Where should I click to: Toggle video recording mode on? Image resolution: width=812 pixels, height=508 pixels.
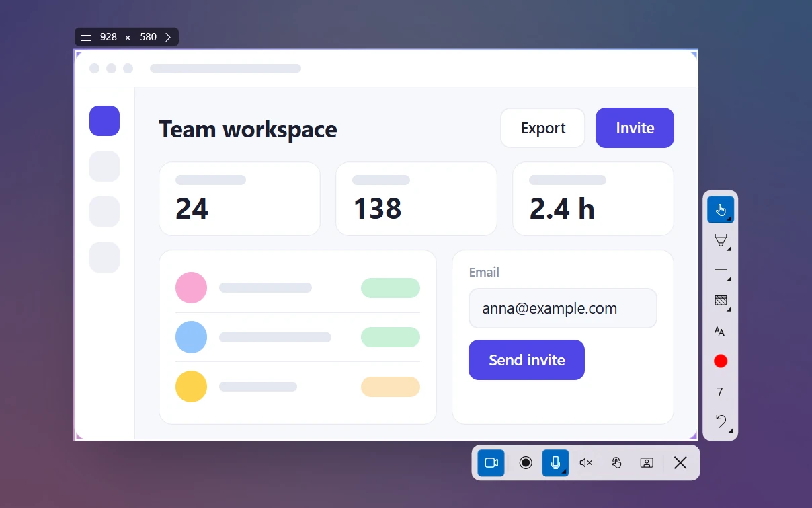tap(491, 462)
